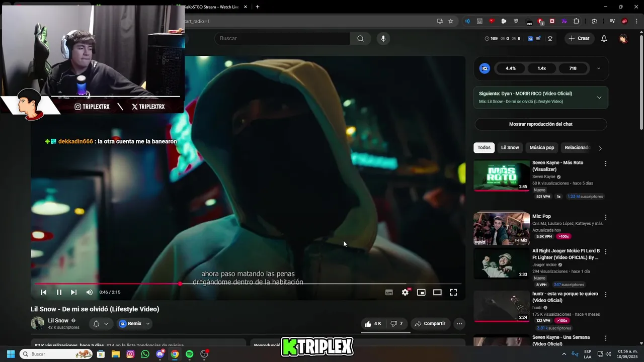
Task: Activate voice search microphone
Action: pos(383,38)
